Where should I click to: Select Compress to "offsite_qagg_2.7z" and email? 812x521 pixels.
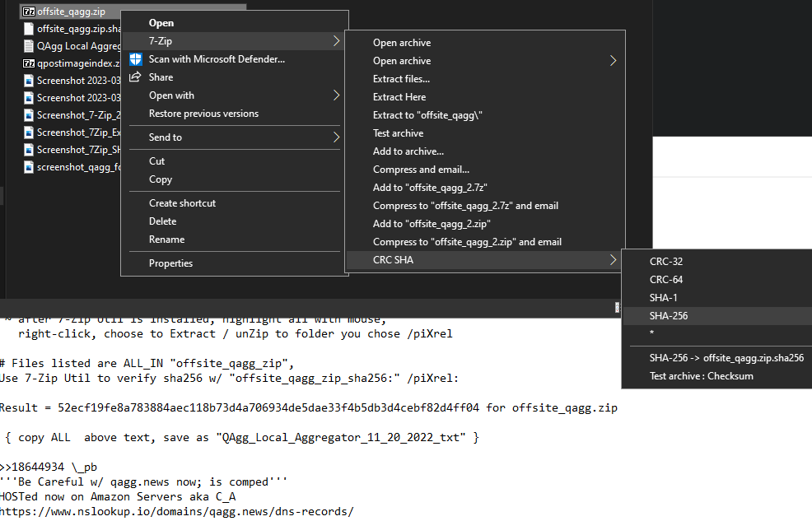(485, 206)
